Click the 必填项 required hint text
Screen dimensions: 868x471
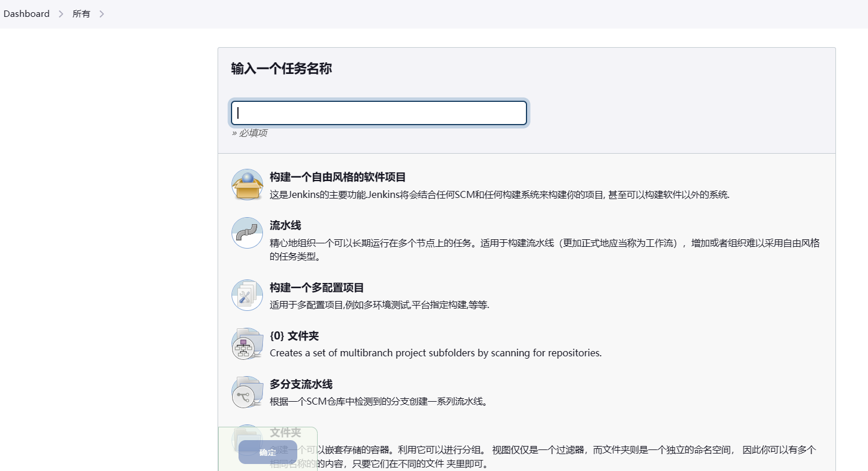pos(250,133)
